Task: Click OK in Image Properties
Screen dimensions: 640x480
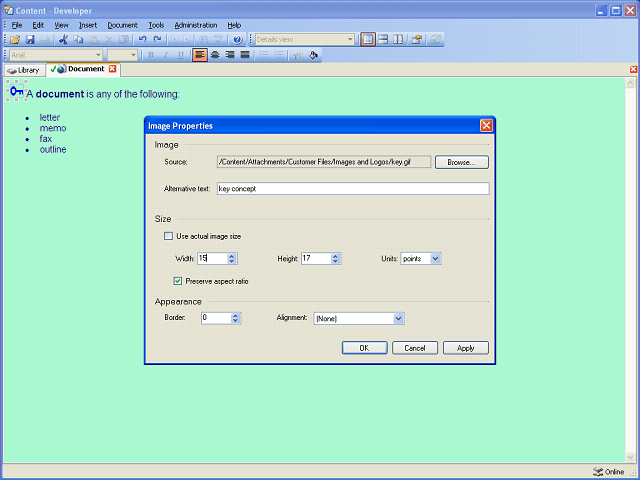Action: (364, 348)
